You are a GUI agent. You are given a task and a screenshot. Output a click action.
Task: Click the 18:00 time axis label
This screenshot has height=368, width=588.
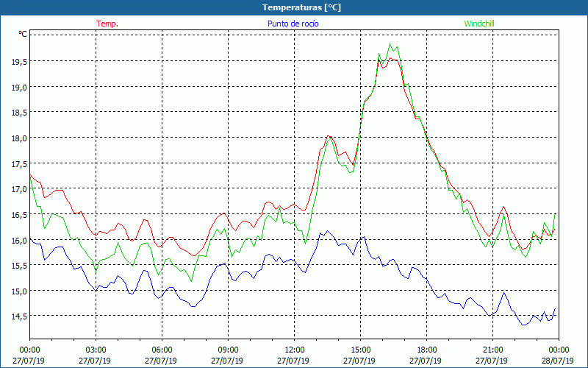coord(427,350)
